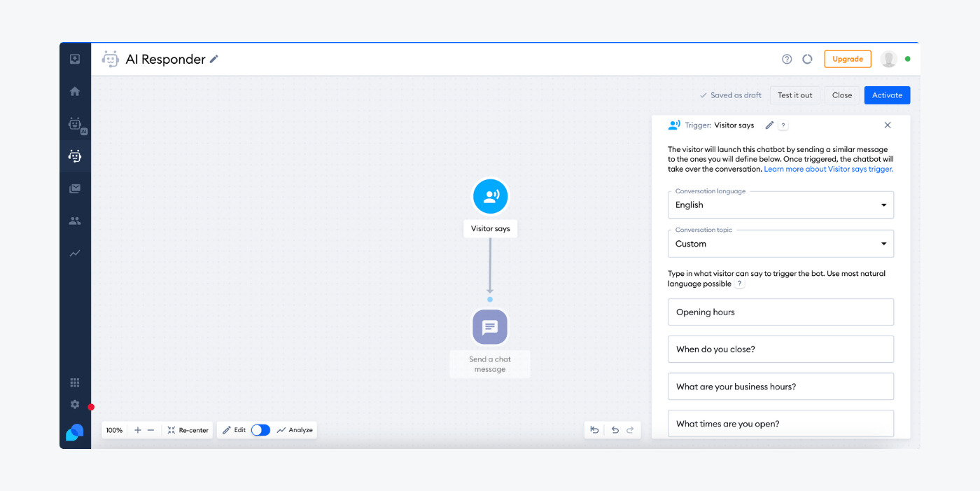Click What are your business hours? field
The image size is (980, 491).
(x=781, y=387)
